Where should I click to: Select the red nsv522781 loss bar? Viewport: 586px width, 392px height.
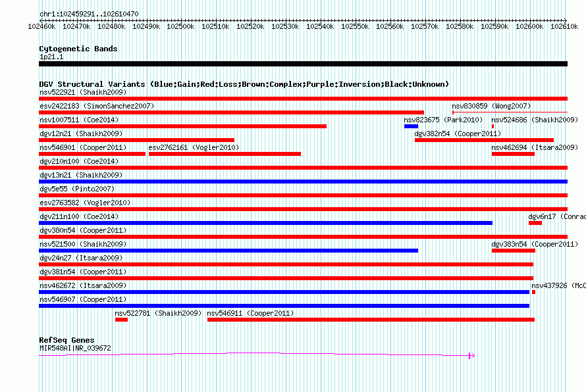pyautogui.click(x=121, y=320)
